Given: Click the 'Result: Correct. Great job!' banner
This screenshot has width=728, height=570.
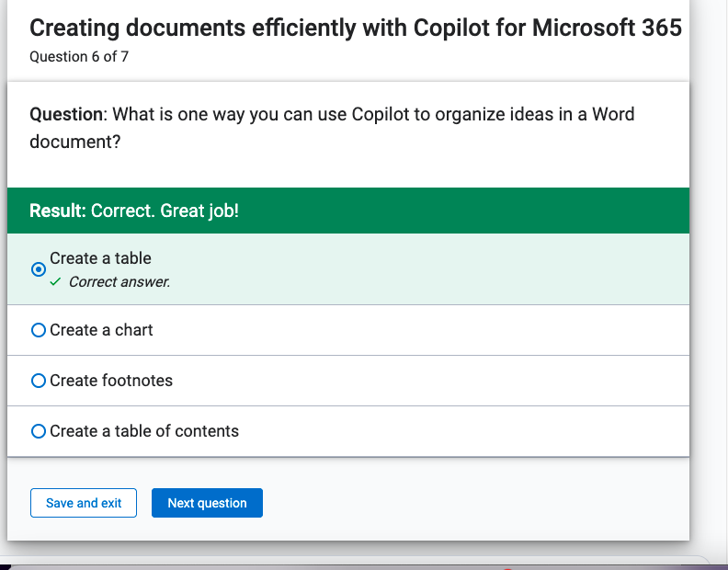Looking at the screenshot, I should click(x=348, y=211).
